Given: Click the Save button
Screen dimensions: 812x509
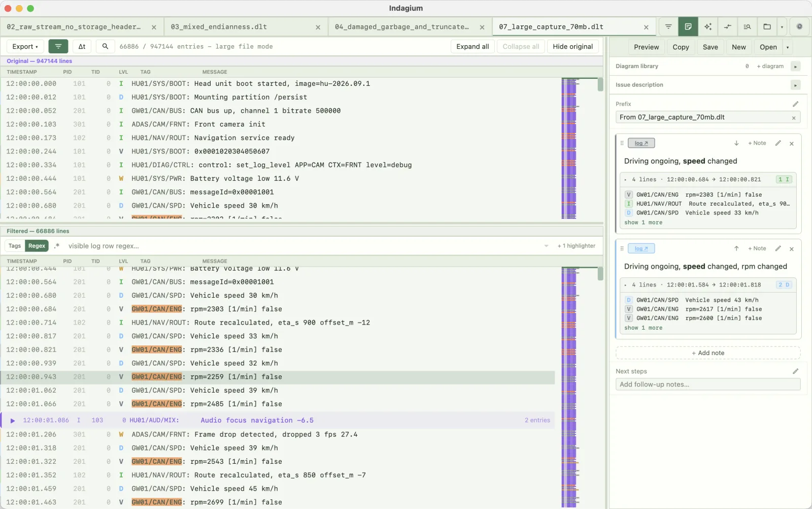Looking at the screenshot, I should pyautogui.click(x=710, y=47).
